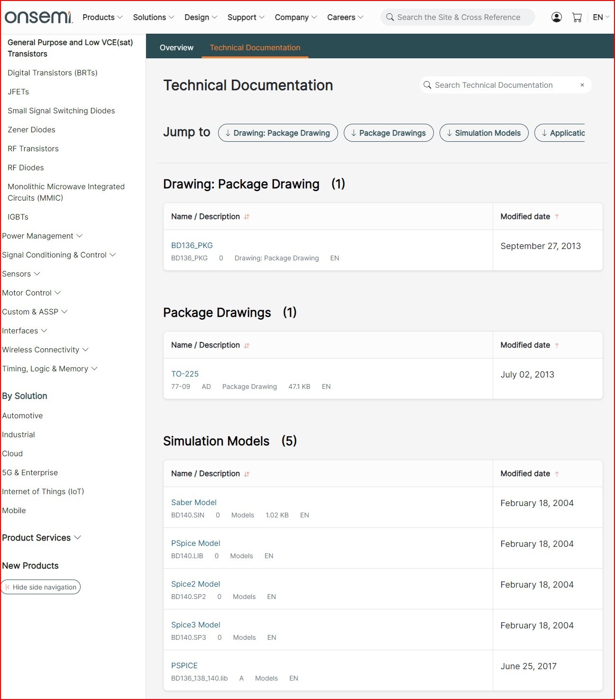Download the Spice3 Model
This screenshot has height=700, width=615.
click(x=196, y=625)
